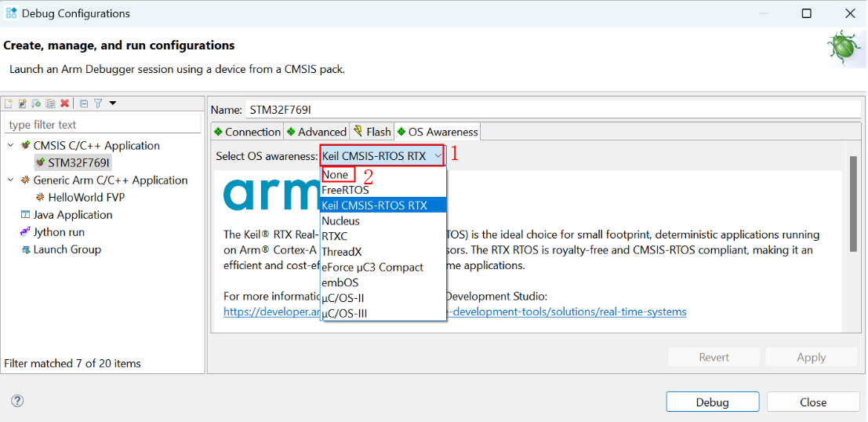
Task: Click the type filter text field
Action: point(102,125)
